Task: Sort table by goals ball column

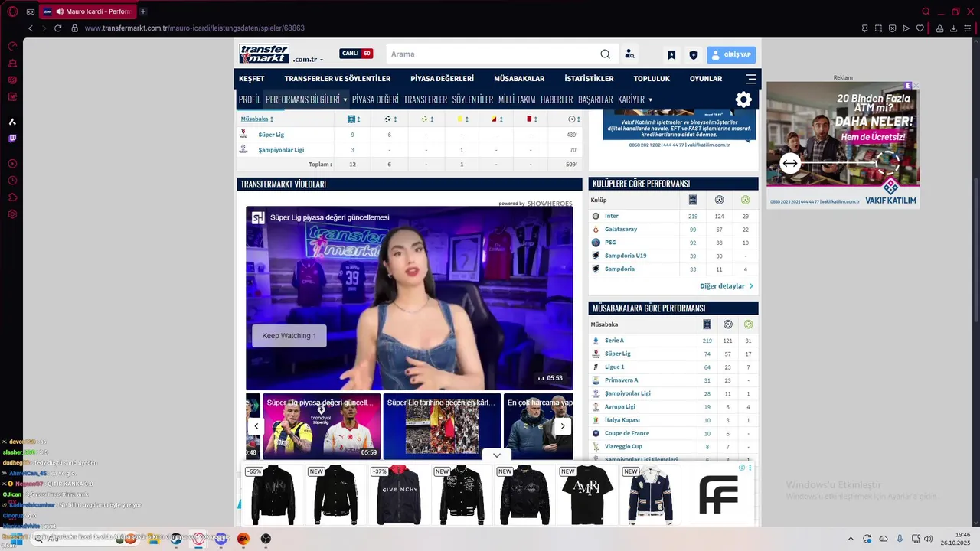Action: [390, 119]
